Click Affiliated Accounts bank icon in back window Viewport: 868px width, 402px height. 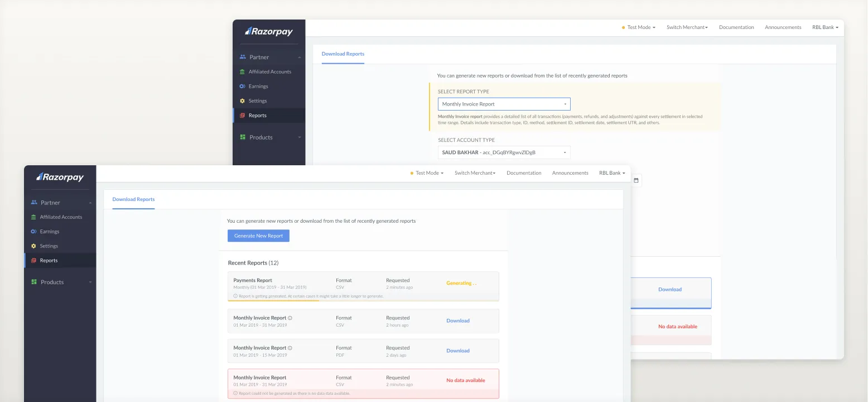[242, 71]
